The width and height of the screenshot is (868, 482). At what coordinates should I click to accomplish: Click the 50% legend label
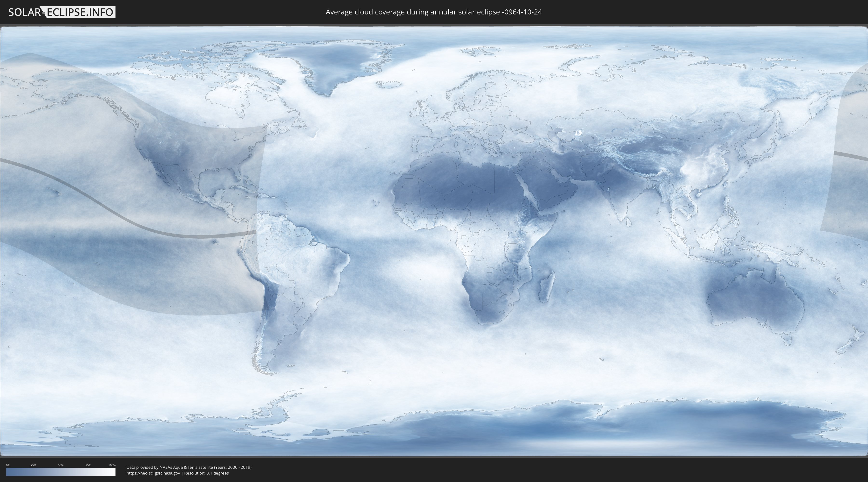click(61, 465)
